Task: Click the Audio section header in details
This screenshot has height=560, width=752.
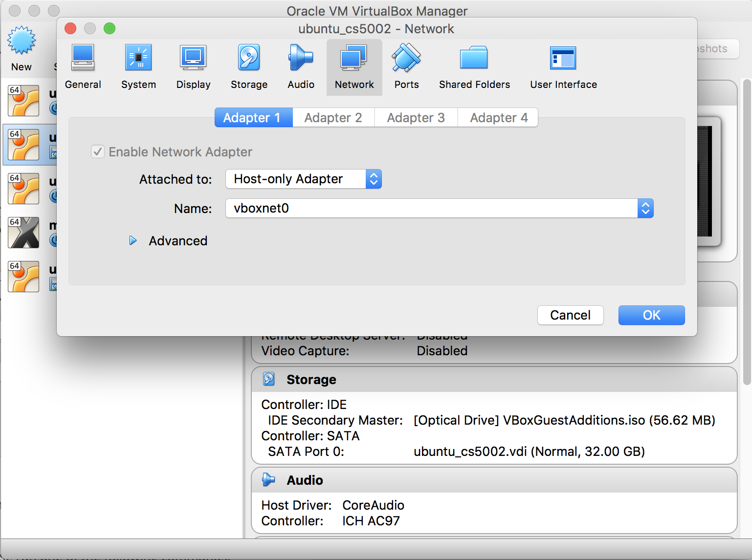Action: (x=494, y=480)
